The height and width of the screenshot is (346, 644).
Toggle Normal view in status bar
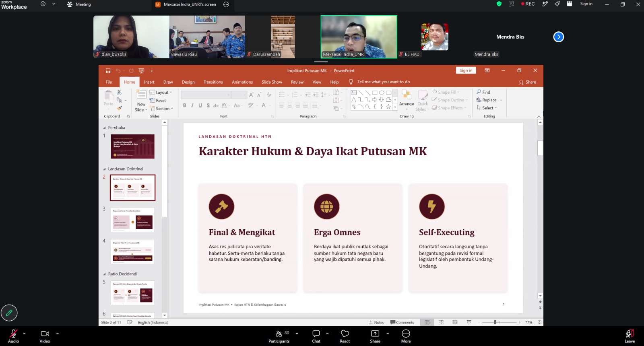(x=427, y=322)
